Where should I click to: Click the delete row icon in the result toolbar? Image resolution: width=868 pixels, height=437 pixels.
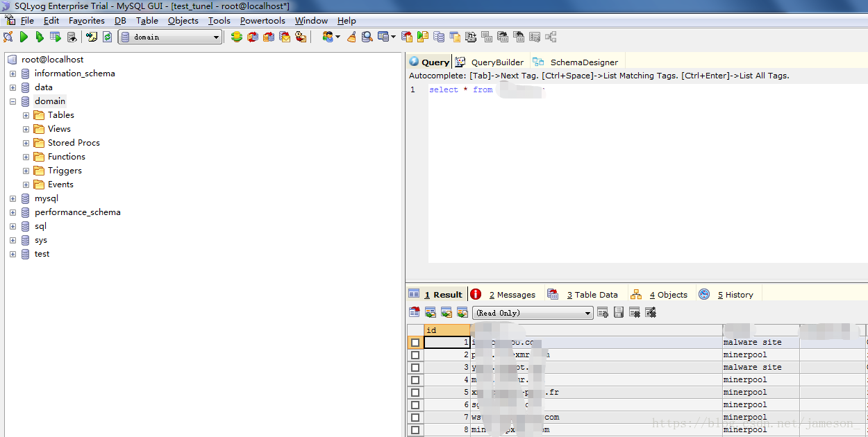coord(635,313)
